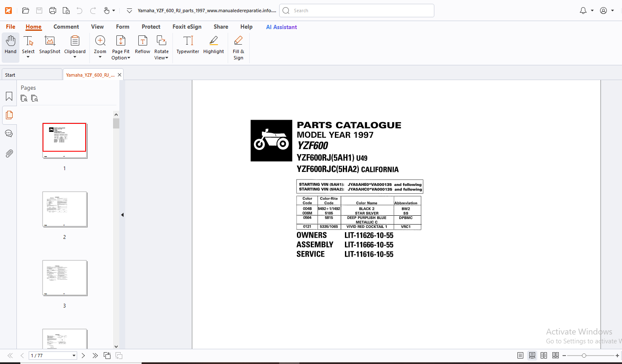Adjust the zoom slider handle

click(584, 356)
